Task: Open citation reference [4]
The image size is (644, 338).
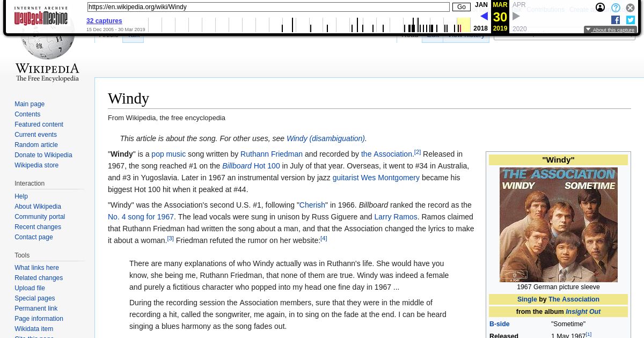Action: 324,238
